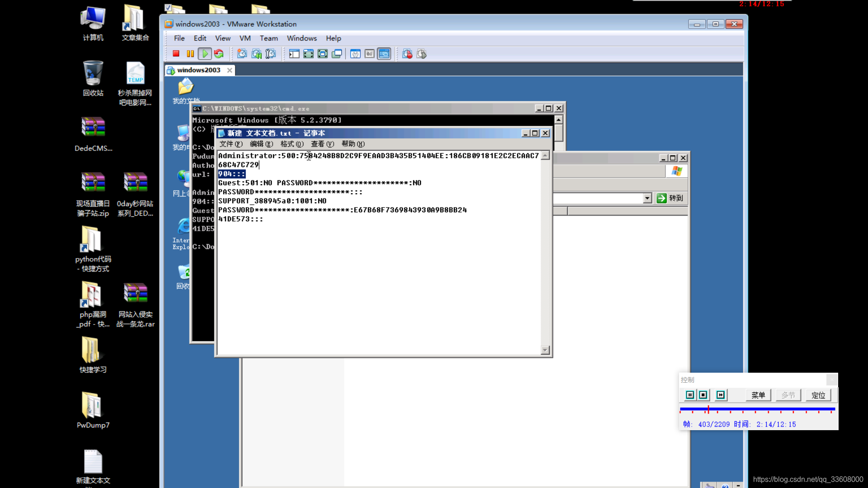Click the 转到 go button in browser window
The width and height of the screenshot is (868, 488).
[x=670, y=198]
